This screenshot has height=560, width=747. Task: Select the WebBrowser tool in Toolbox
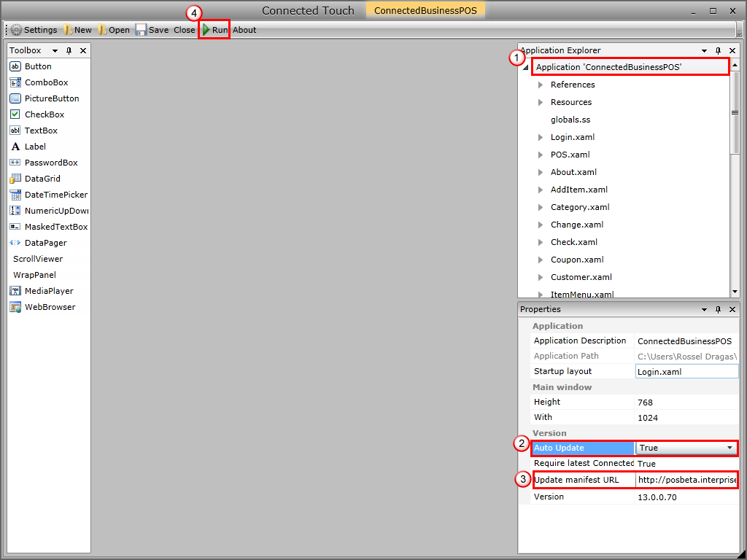[x=50, y=307]
